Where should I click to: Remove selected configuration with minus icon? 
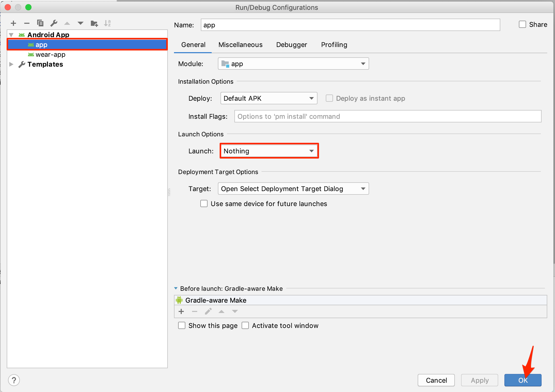[27, 23]
